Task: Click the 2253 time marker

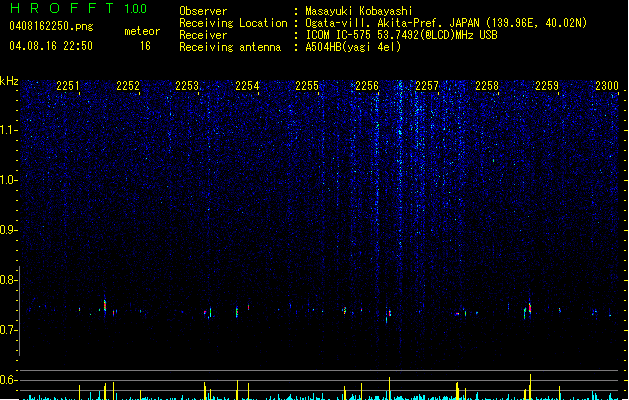Action: click(x=187, y=86)
